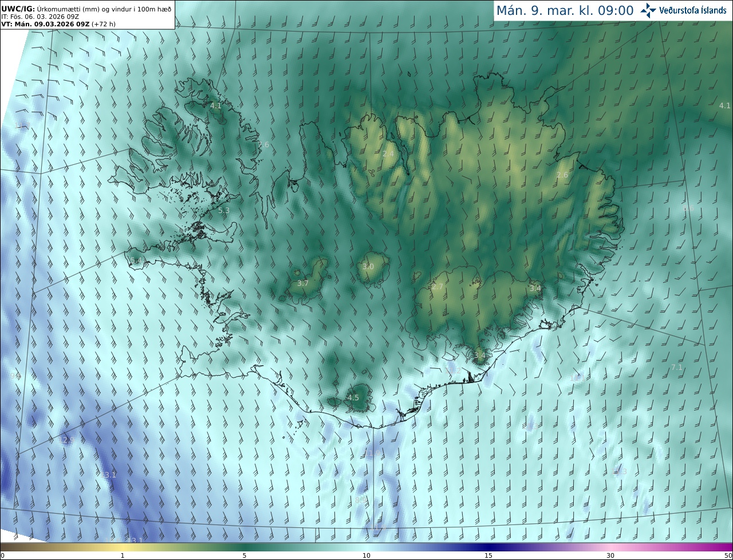Click the 7.1 value label over the sea
733x560 pixels.
pos(677,368)
